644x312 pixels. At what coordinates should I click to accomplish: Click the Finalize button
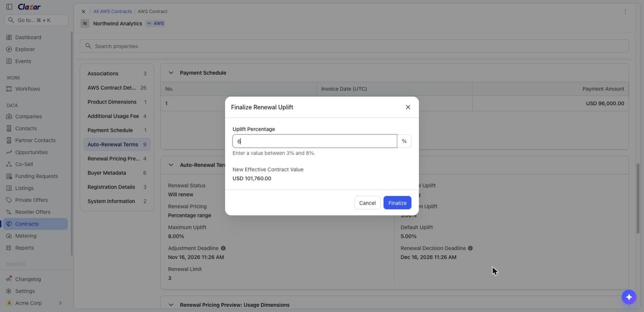tap(397, 203)
